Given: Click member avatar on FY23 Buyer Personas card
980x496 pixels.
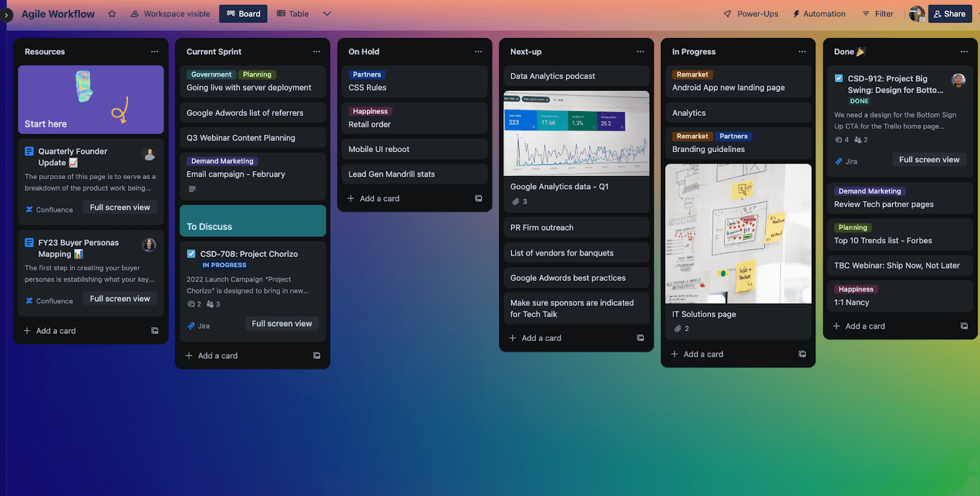Looking at the screenshot, I should click(x=149, y=245).
